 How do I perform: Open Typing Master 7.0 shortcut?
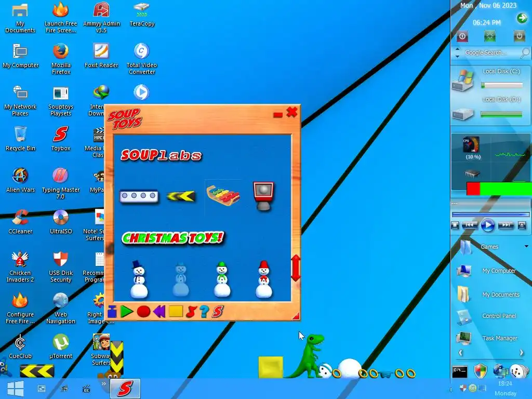61,183
